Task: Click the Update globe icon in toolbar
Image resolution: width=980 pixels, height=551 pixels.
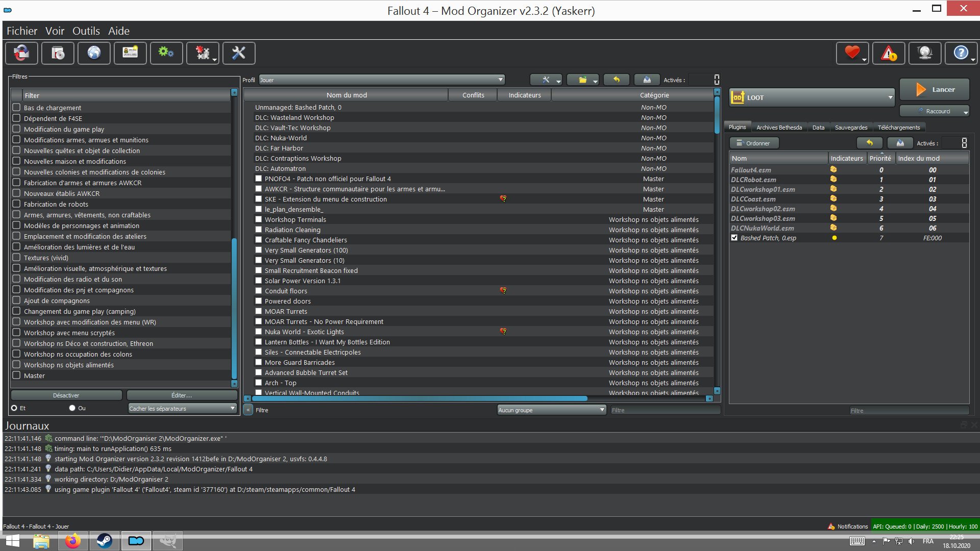Action: click(925, 53)
